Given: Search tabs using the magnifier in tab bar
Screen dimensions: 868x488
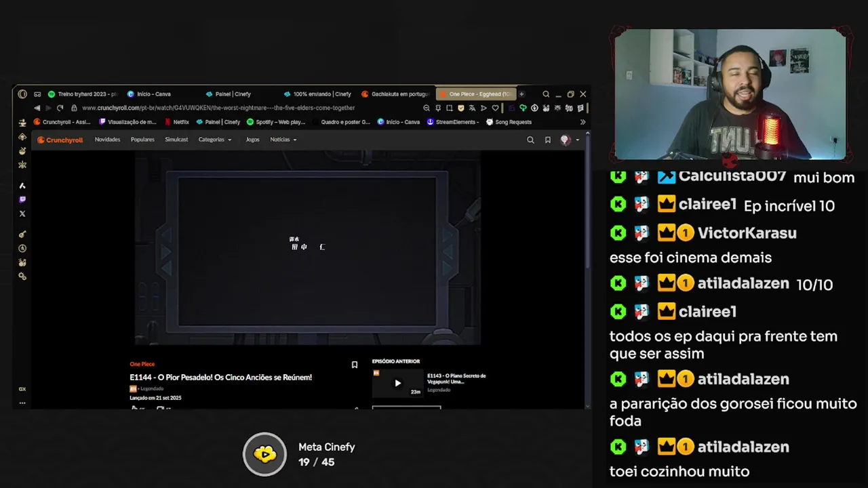Looking at the screenshot, I should (546, 94).
